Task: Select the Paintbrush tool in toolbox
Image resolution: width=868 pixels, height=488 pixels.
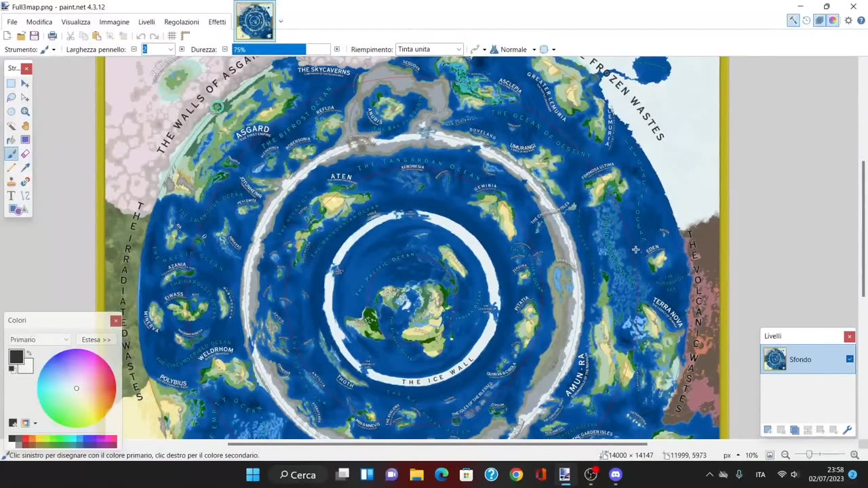Action: pos(12,154)
